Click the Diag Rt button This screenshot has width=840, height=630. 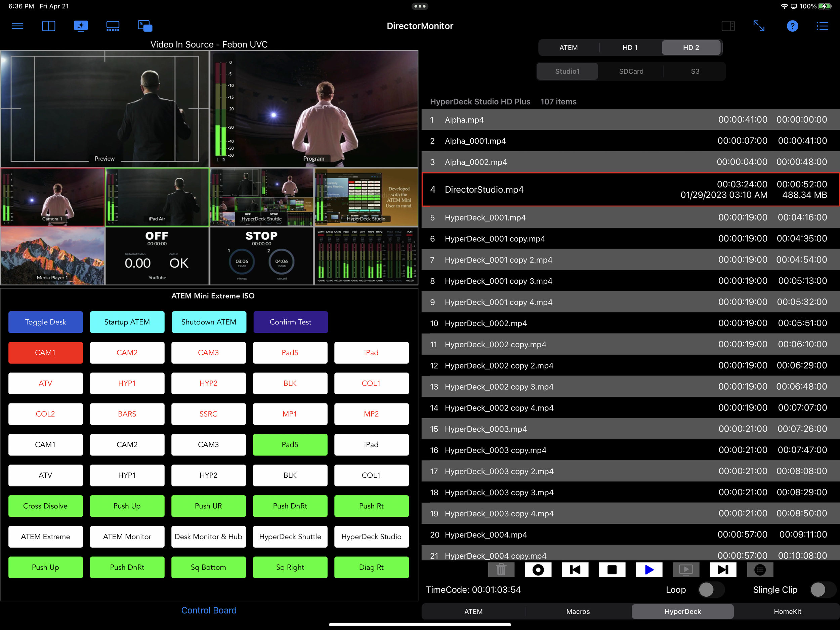(371, 567)
